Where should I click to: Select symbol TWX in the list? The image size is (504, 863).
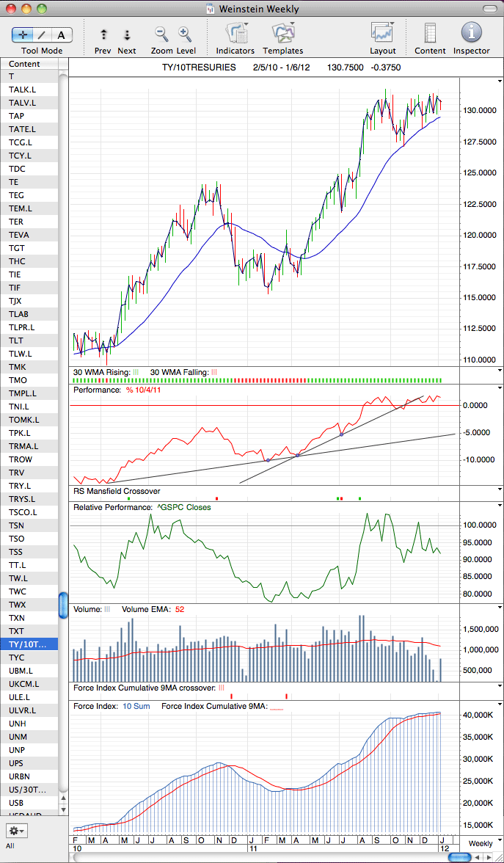pos(29,605)
